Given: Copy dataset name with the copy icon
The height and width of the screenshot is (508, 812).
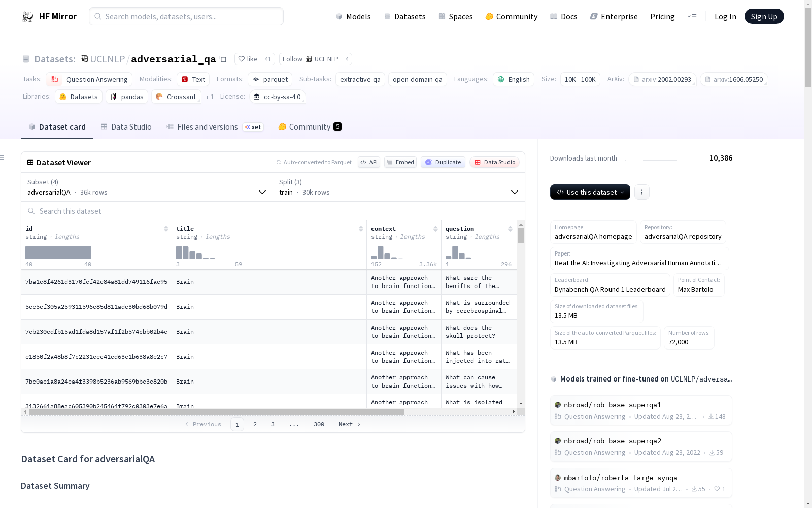Looking at the screenshot, I should pyautogui.click(x=223, y=59).
